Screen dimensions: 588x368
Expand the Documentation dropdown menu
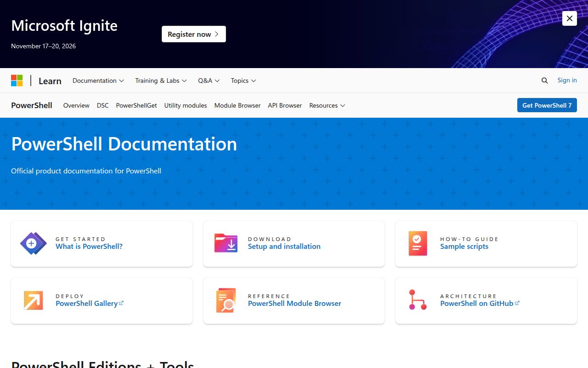pyautogui.click(x=98, y=80)
